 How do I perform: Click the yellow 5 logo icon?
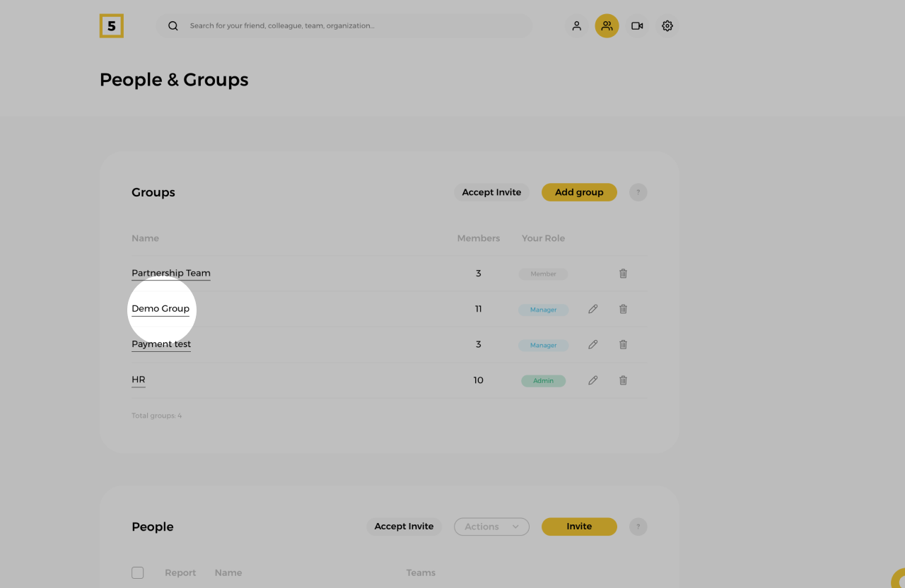[112, 26]
